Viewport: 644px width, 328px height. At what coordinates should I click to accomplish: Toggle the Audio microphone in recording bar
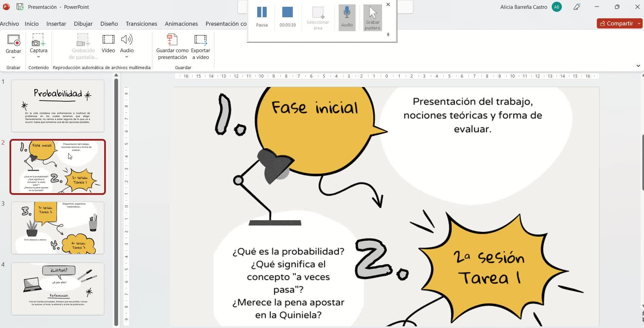(347, 17)
